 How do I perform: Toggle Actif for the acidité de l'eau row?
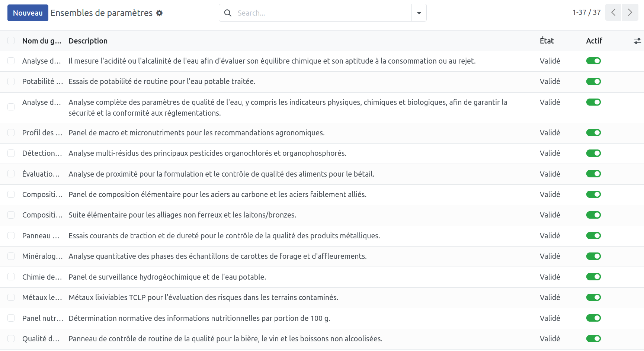point(593,61)
